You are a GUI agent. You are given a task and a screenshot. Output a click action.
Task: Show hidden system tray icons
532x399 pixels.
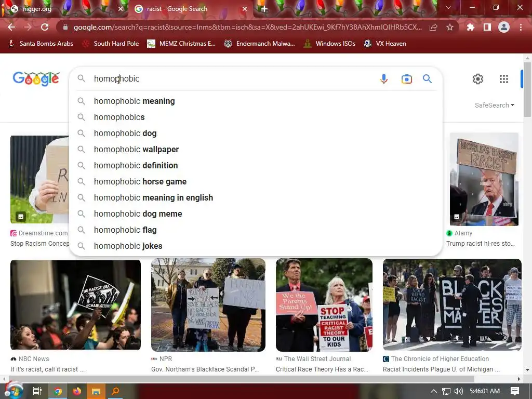pyautogui.click(x=434, y=391)
